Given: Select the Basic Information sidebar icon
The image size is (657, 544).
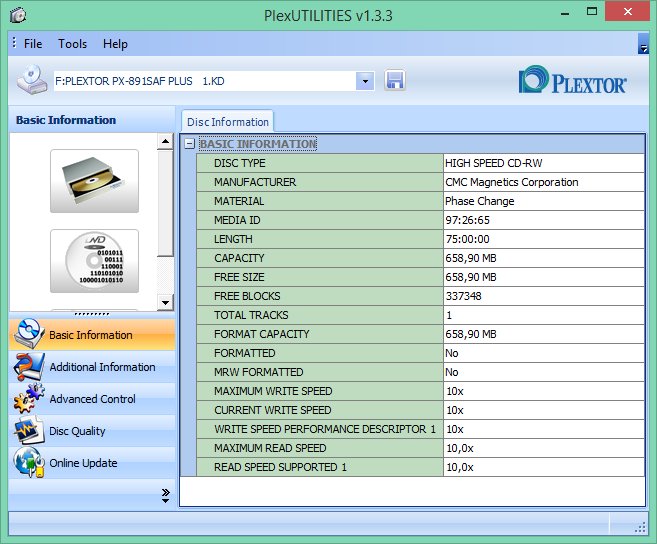Looking at the screenshot, I should coord(28,334).
